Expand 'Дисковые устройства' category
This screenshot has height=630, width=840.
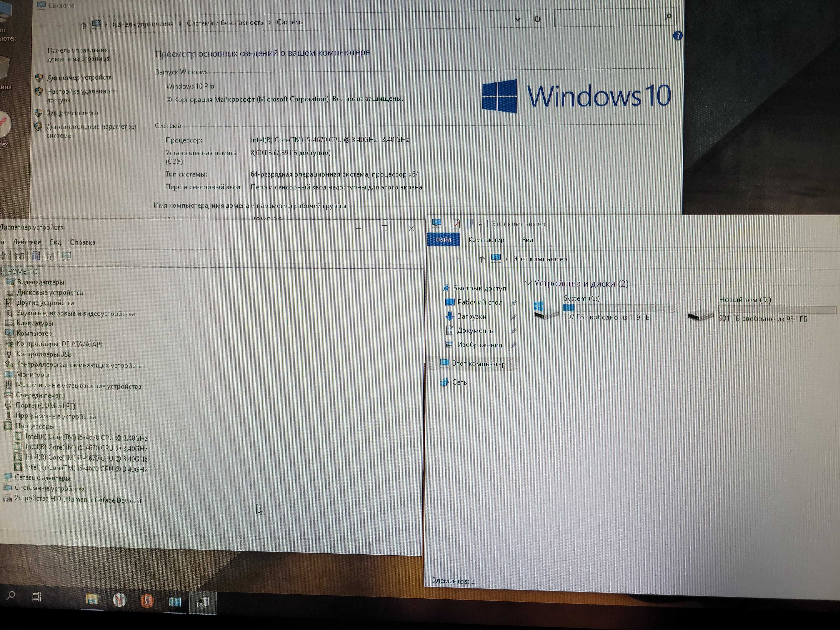(x=50, y=293)
